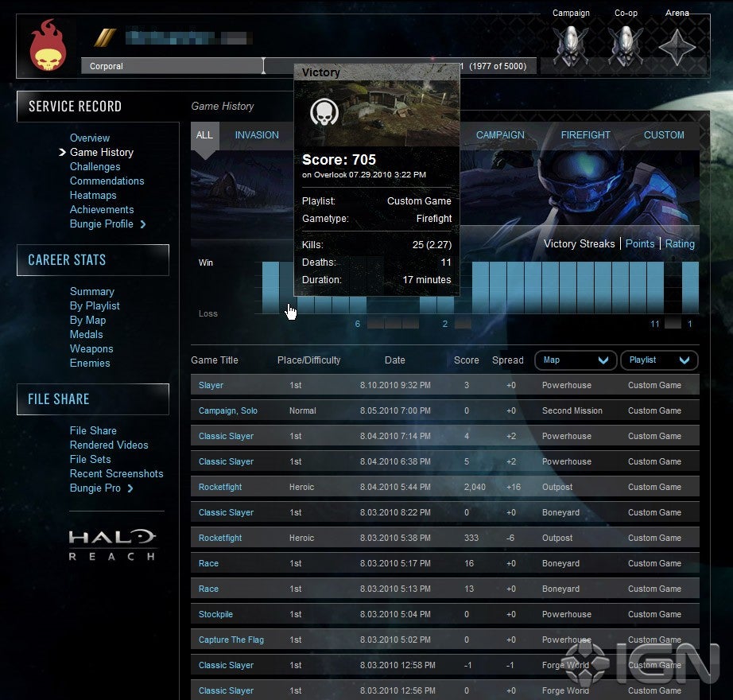Switch to the INVASION tab

tap(257, 135)
